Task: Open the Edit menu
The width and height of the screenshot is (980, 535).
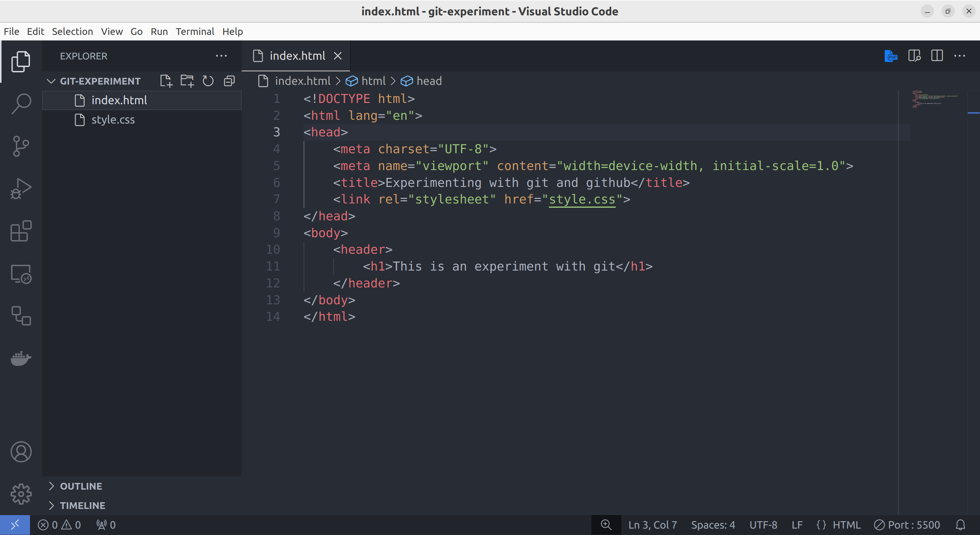Action: point(36,32)
